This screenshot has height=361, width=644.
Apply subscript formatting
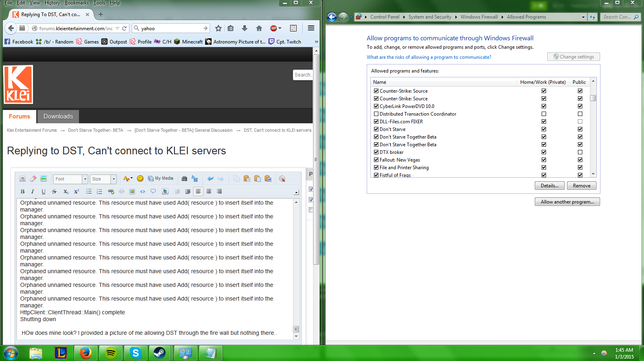tap(66, 191)
